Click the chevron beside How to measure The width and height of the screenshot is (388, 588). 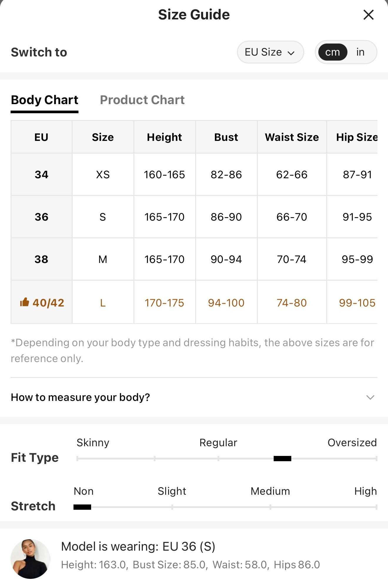click(x=370, y=397)
